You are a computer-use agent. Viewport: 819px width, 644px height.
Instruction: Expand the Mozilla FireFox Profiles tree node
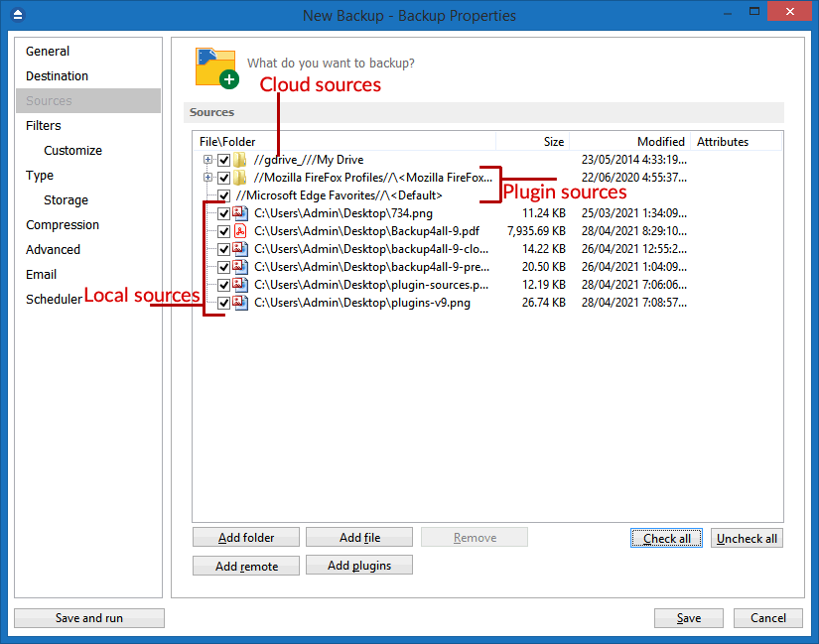click(x=207, y=177)
